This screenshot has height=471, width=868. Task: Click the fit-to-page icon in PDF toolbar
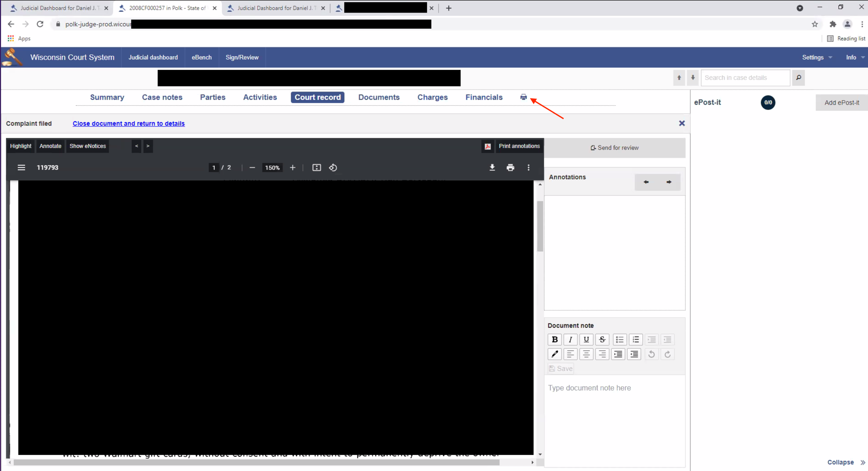316,168
